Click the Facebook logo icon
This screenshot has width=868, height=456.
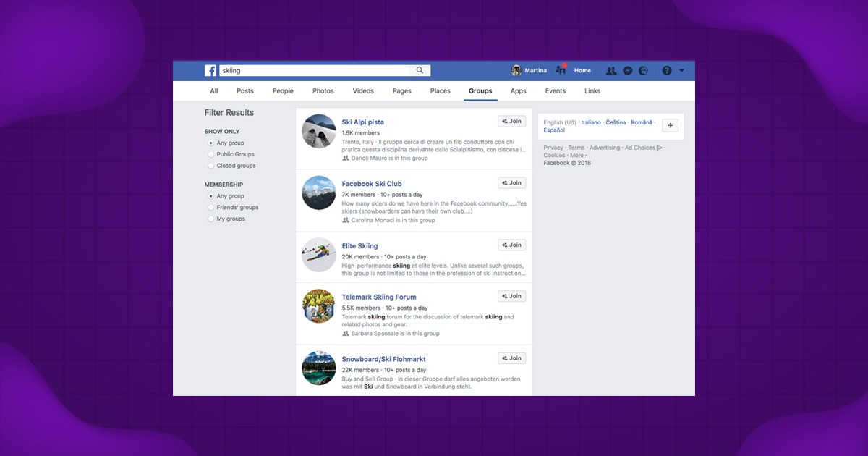click(210, 71)
